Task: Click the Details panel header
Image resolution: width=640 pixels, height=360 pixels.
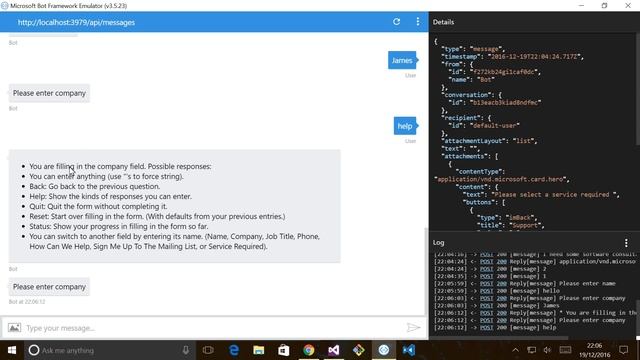Action: 443,22
